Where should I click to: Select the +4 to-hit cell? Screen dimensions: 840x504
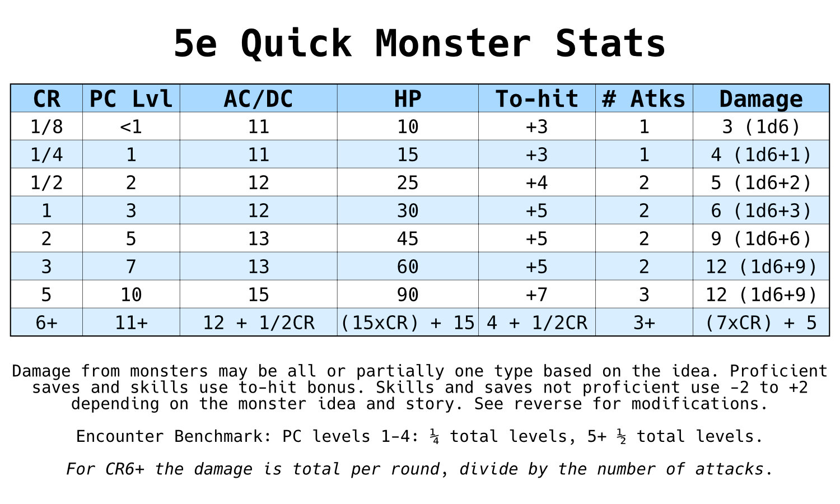536,183
